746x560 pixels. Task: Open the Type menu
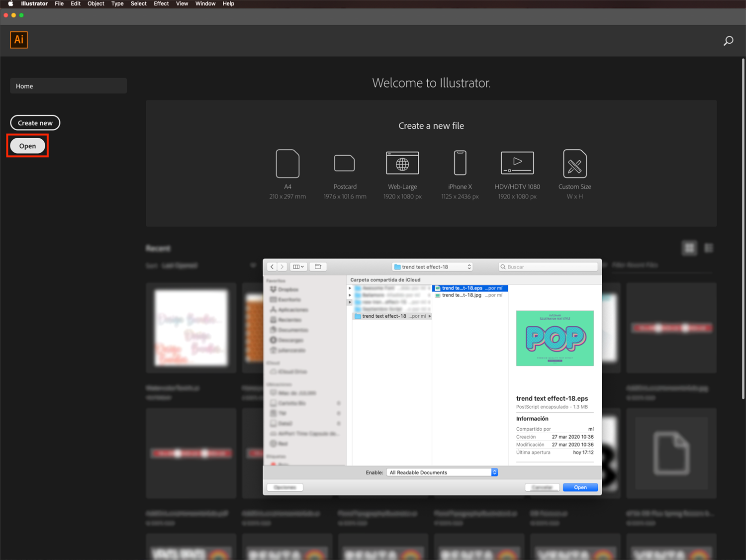point(117,3)
